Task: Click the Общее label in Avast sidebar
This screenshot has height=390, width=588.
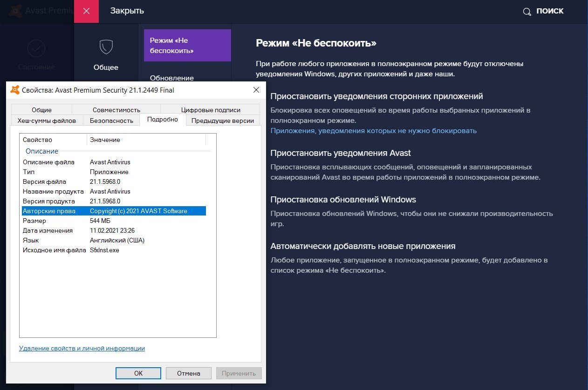Action: (106, 67)
